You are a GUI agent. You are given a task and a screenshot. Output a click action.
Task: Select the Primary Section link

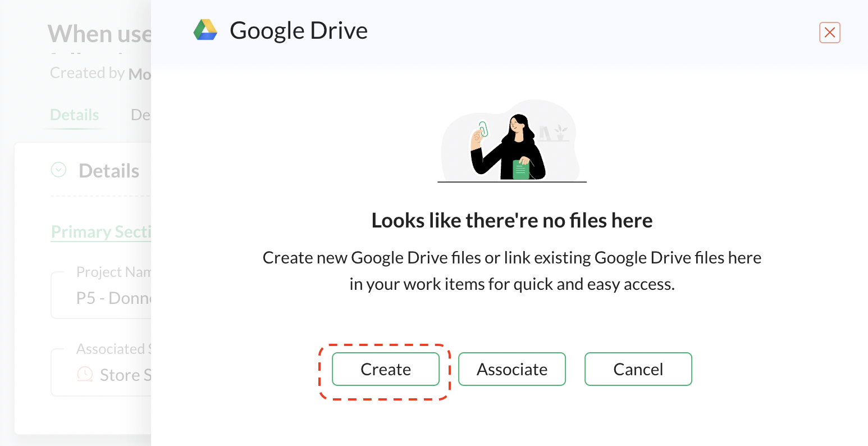101,232
